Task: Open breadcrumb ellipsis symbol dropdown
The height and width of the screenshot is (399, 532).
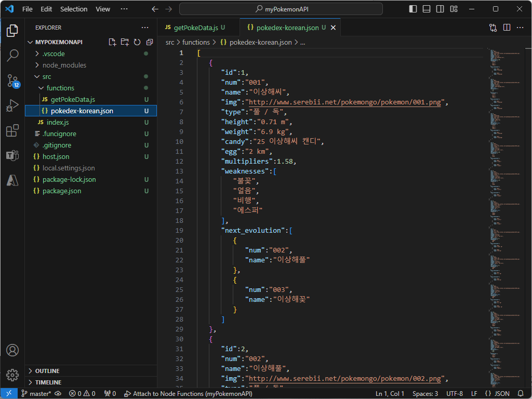Action: 303,43
